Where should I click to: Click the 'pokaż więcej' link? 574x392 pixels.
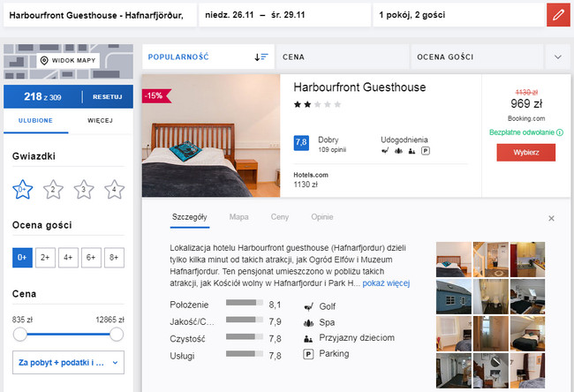pos(386,283)
